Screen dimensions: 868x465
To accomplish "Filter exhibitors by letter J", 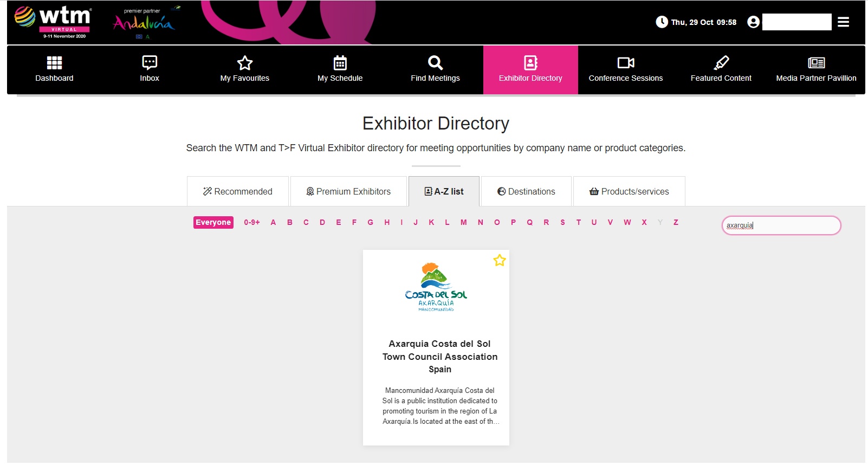I will tap(416, 222).
